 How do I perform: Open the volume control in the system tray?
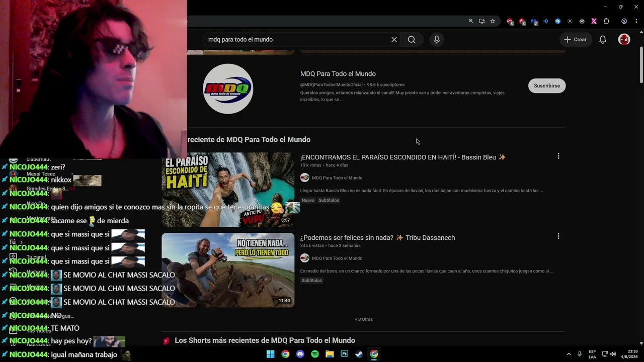(613, 354)
